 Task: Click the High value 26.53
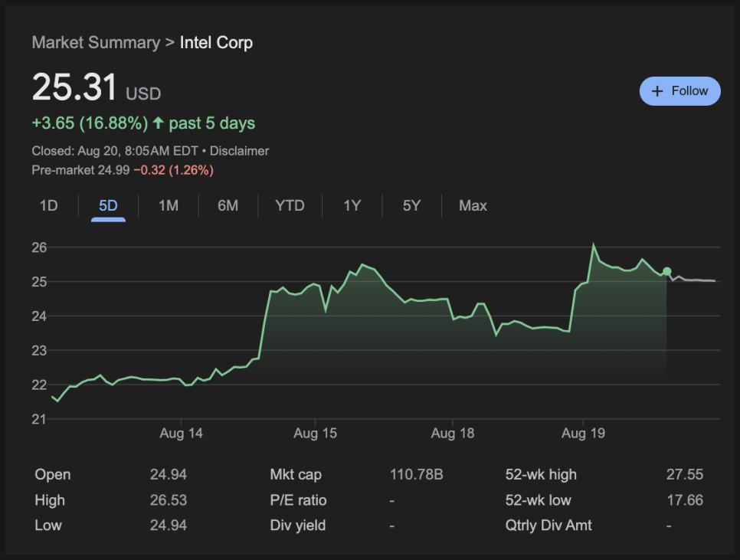click(x=169, y=500)
